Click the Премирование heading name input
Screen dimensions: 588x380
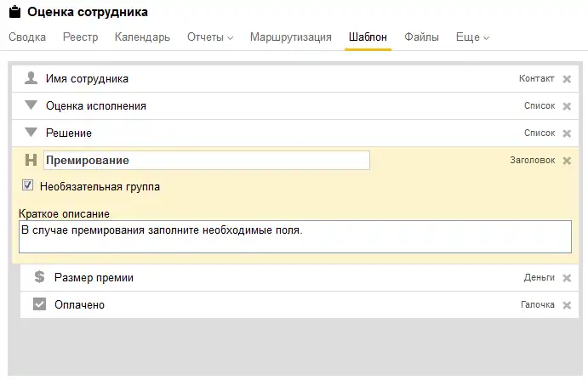point(207,161)
